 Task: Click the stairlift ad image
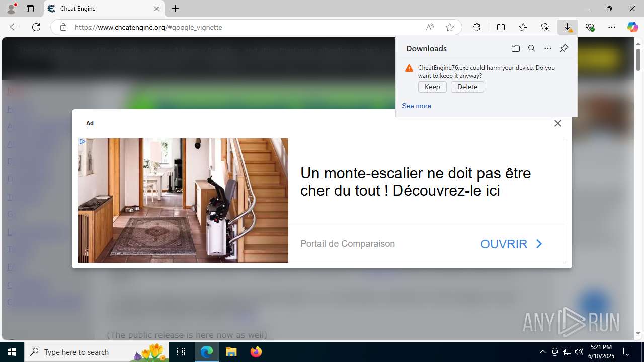[x=183, y=201]
